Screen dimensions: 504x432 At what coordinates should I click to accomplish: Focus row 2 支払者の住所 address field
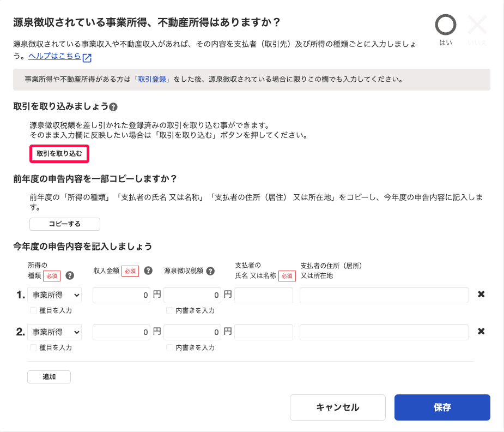pyautogui.click(x=384, y=332)
